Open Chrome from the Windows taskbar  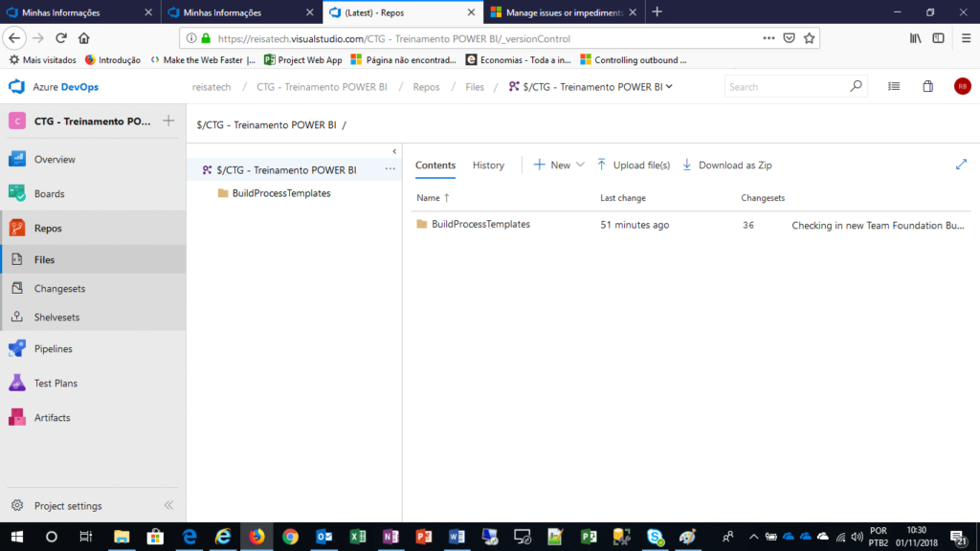tap(290, 537)
